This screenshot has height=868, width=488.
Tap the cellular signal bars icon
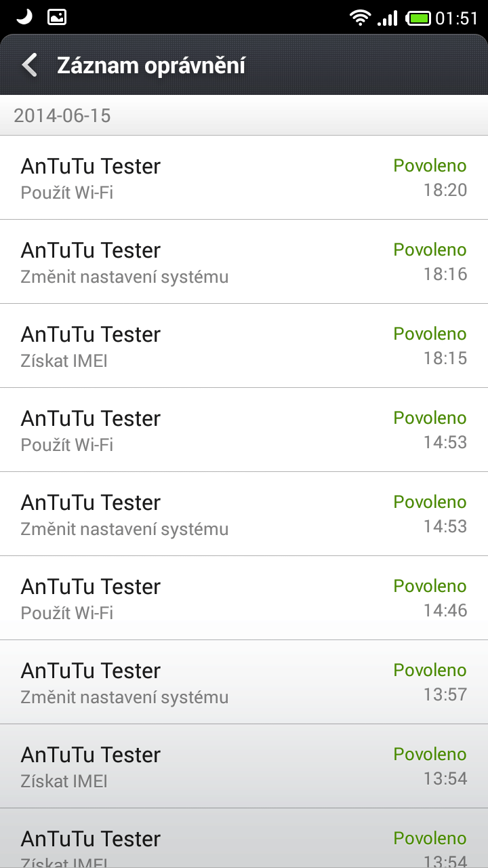[x=387, y=18]
